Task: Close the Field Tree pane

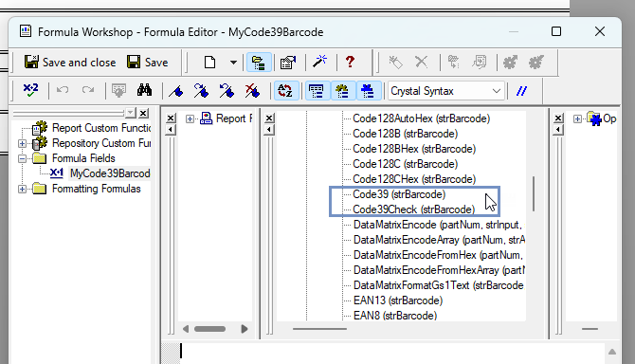Action: point(171,118)
